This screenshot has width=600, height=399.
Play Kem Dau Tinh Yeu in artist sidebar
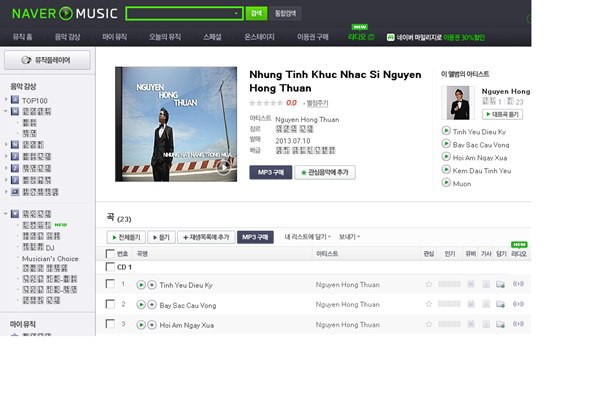coord(446,170)
